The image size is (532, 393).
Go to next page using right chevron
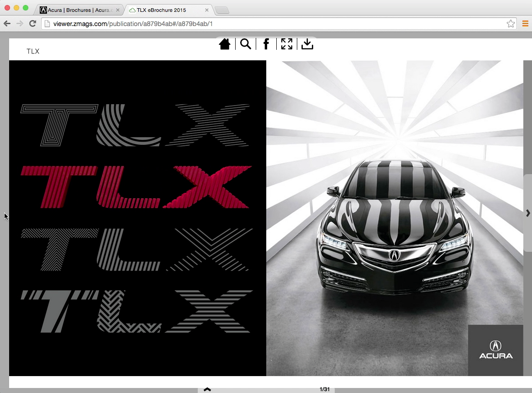(x=528, y=213)
